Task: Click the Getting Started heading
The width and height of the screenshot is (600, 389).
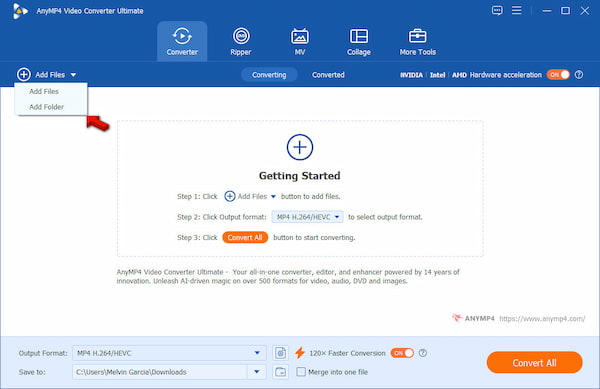Action: point(300,176)
